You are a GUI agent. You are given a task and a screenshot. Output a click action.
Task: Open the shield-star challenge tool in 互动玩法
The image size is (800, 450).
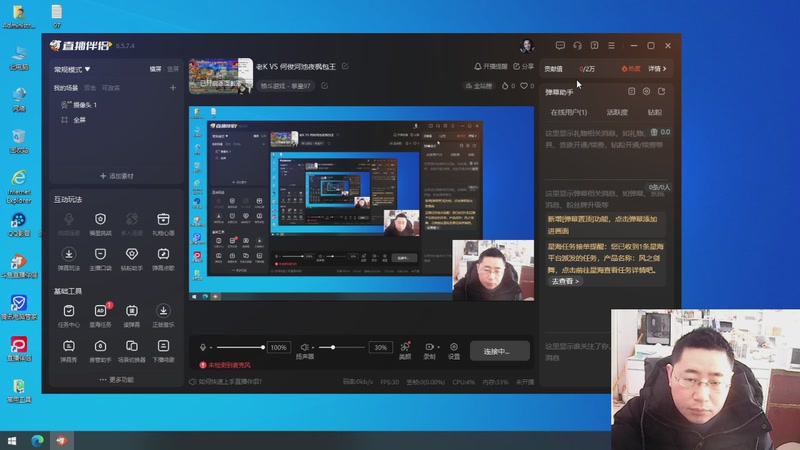click(x=101, y=223)
